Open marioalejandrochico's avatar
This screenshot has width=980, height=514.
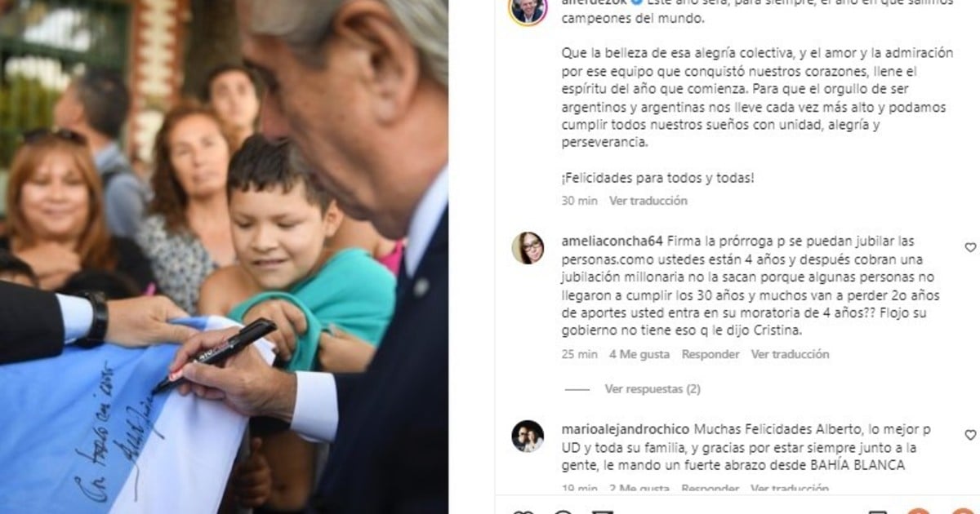528,436
